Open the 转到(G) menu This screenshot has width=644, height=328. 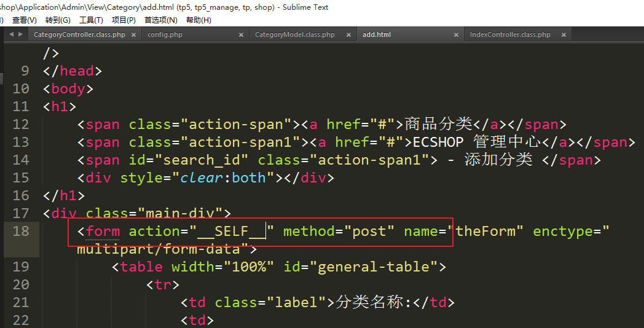pos(58,20)
